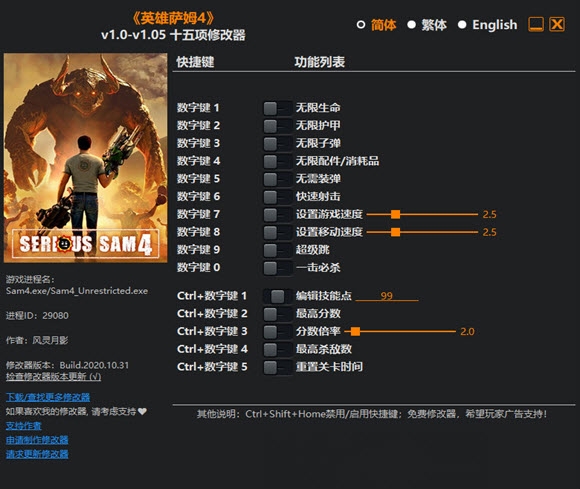580x489 pixels.
Task: Click the Serious Sam 4 cover image
Action: pos(85,158)
